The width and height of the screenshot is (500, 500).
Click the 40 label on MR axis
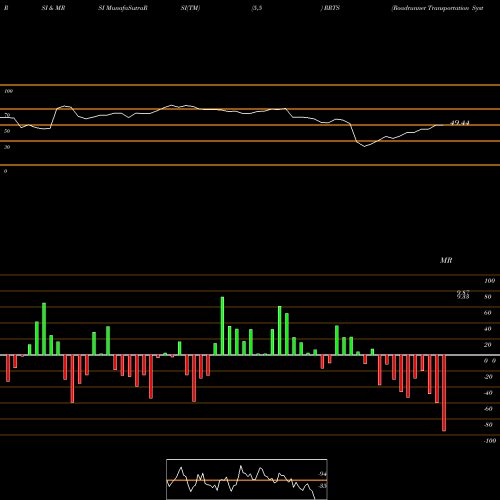click(x=488, y=329)
